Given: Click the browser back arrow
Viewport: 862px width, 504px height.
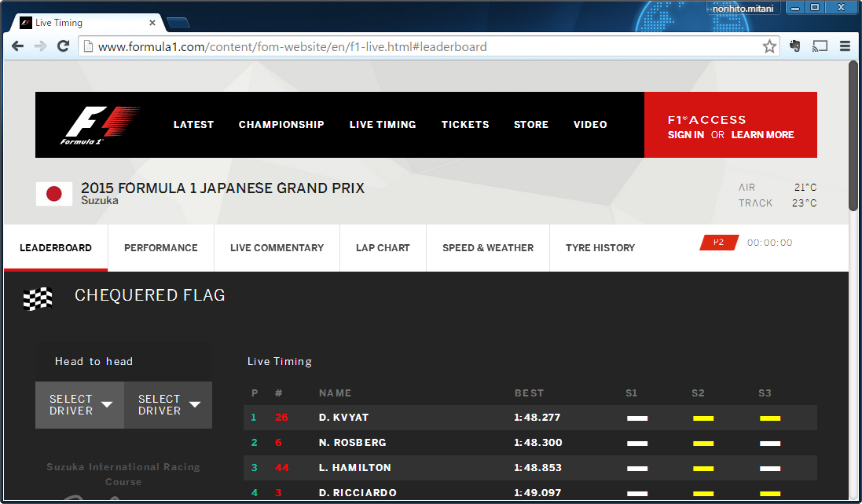Looking at the screenshot, I should click(17, 46).
